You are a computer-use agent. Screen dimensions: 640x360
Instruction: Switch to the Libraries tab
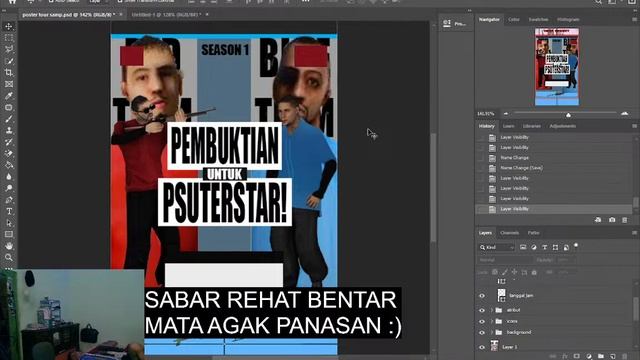pyautogui.click(x=532, y=126)
